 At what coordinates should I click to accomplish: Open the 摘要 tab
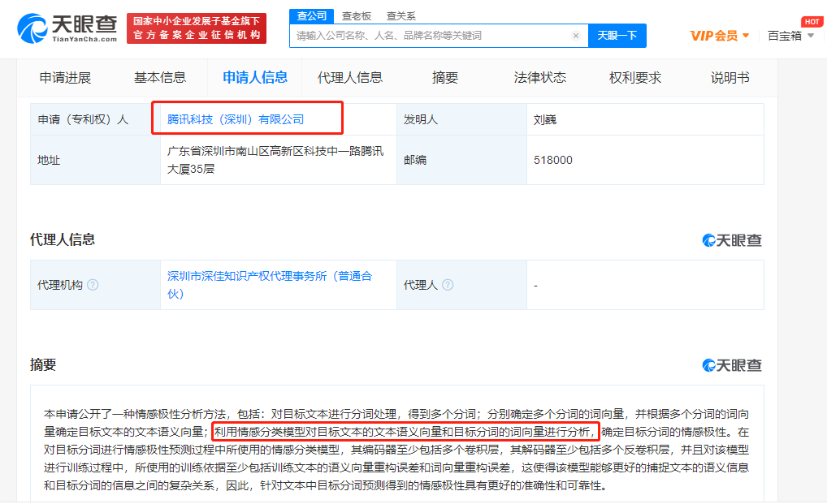click(444, 78)
